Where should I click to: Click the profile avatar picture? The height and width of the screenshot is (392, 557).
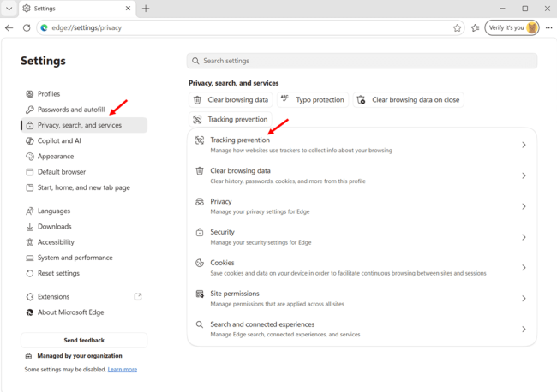click(532, 27)
